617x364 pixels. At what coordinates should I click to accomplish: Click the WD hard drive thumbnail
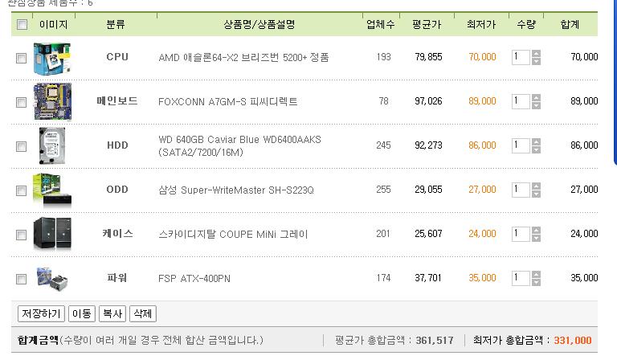(52, 145)
